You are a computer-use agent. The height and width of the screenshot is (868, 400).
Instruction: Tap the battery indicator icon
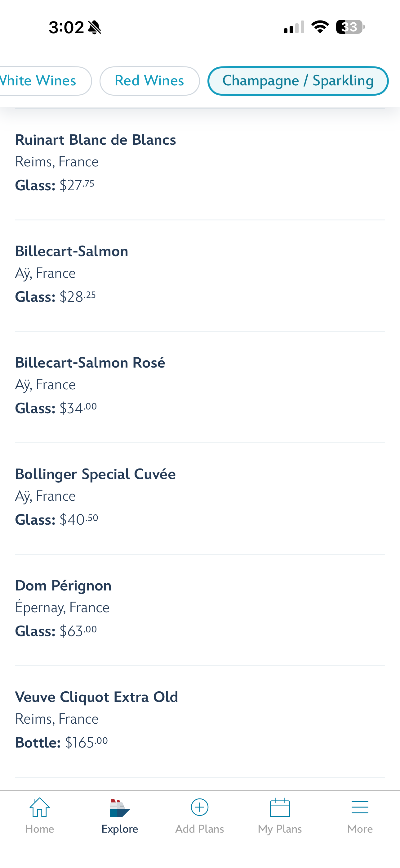(350, 27)
